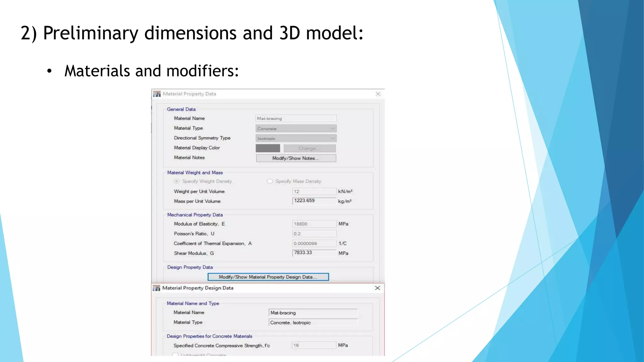This screenshot has width=644, height=362.
Task: Click the Weight per Unit Volume field
Action: (314, 191)
